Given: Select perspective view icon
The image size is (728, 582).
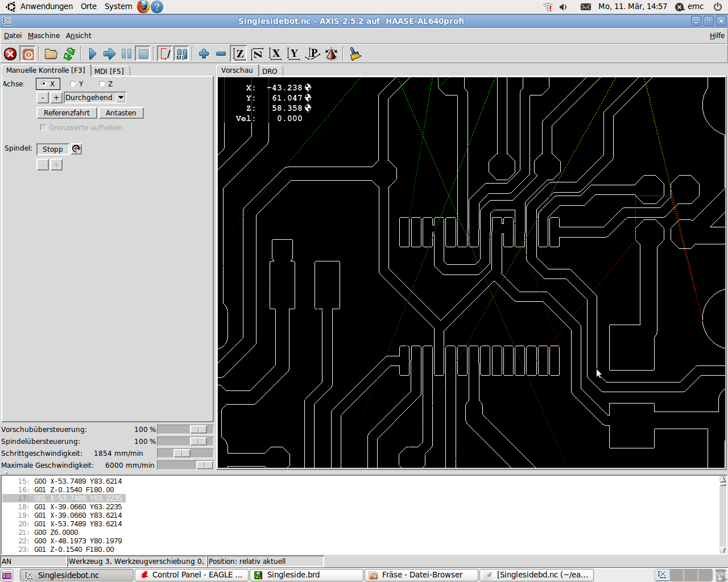Looking at the screenshot, I should [x=312, y=54].
